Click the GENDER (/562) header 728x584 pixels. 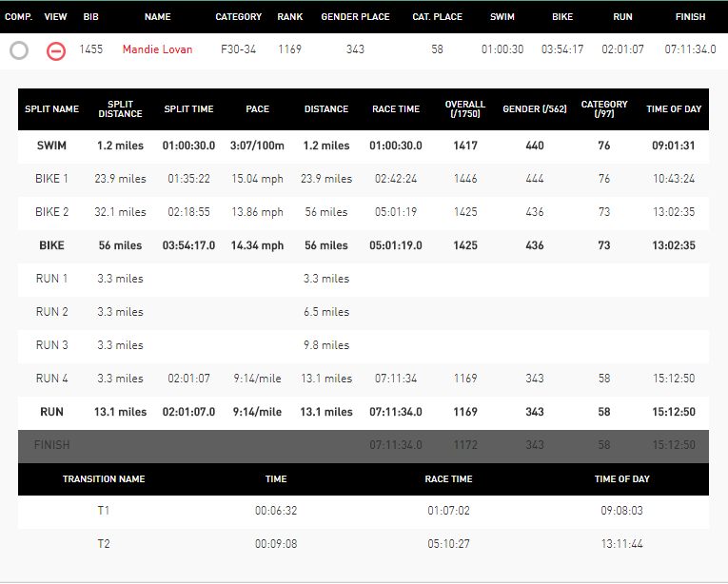pyautogui.click(x=535, y=109)
